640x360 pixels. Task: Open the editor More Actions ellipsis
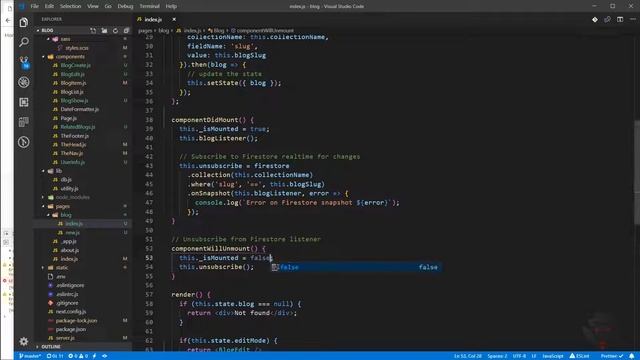tap(632, 20)
